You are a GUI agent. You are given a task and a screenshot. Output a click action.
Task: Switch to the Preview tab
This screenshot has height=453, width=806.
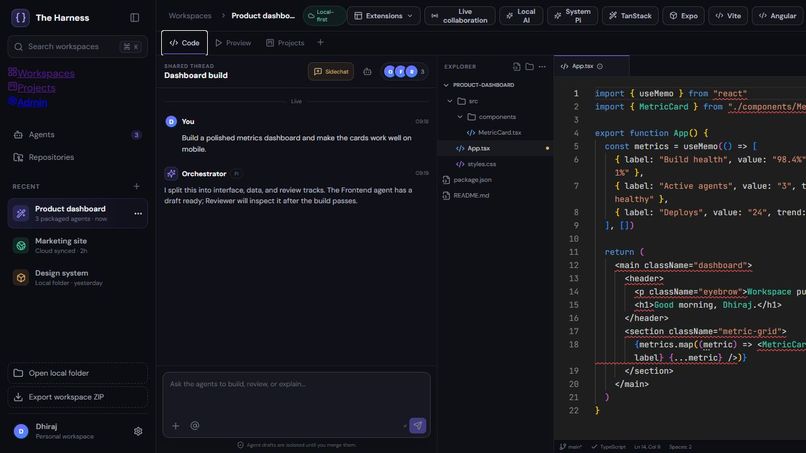(233, 43)
